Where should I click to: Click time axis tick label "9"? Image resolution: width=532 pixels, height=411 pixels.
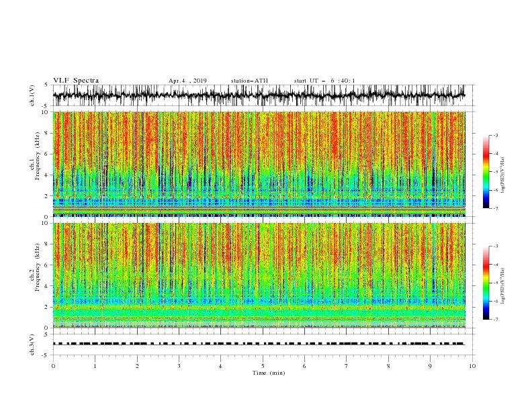(430, 366)
